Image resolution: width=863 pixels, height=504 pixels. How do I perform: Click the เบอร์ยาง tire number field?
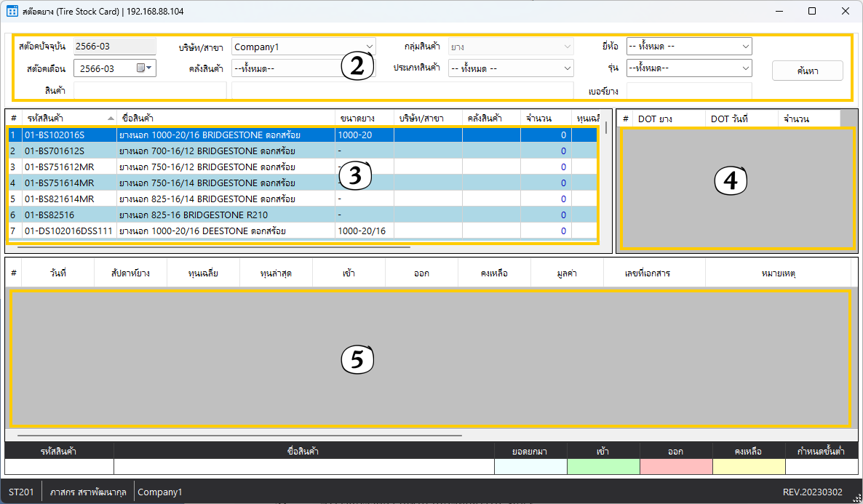coord(688,91)
